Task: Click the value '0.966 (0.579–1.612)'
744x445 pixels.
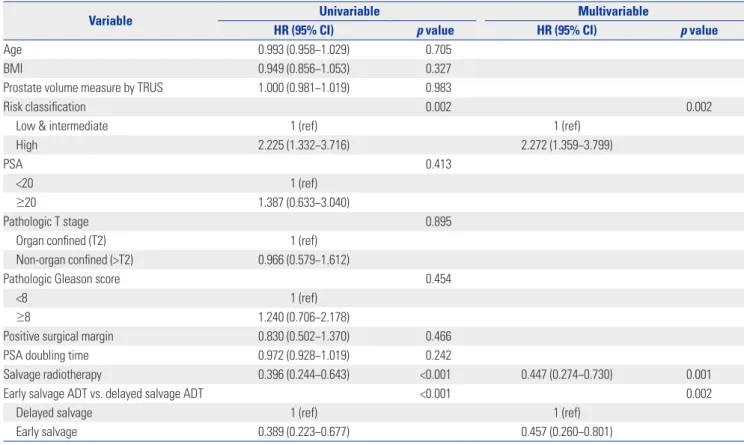Action: pos(304,260)
